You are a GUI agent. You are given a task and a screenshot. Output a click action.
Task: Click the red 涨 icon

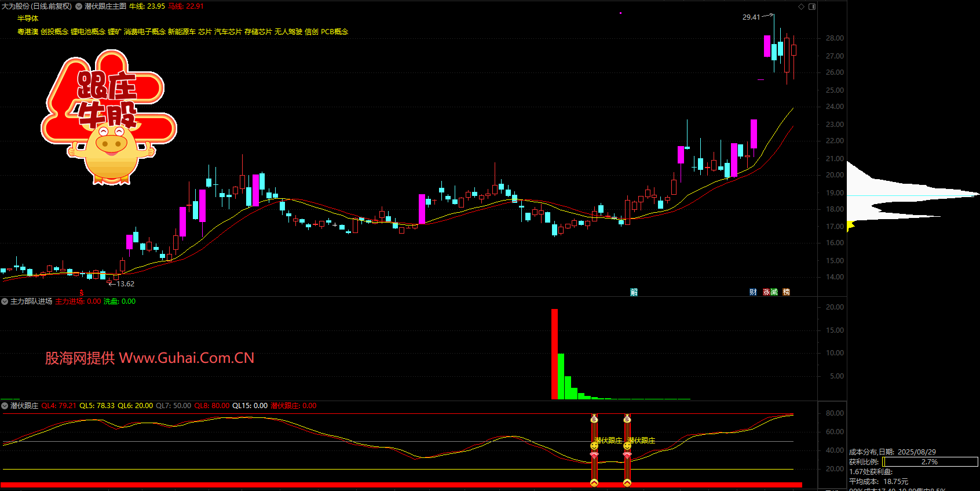tap(767, 292)
